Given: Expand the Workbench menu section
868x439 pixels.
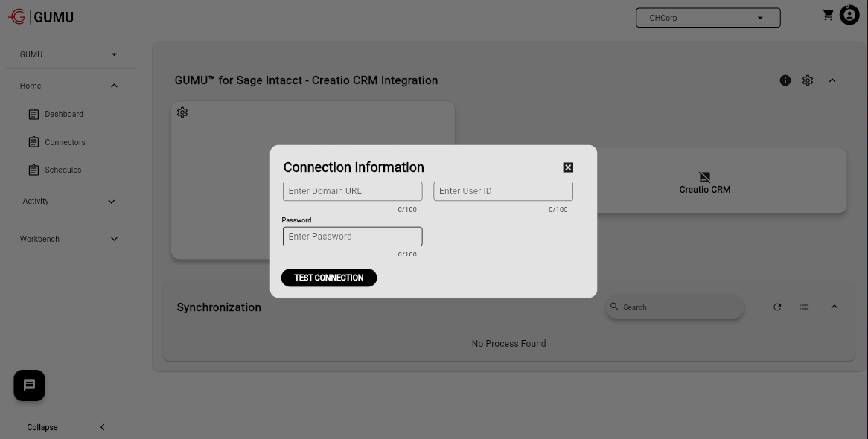Looking at the screenshot, I should pos(114,239).
